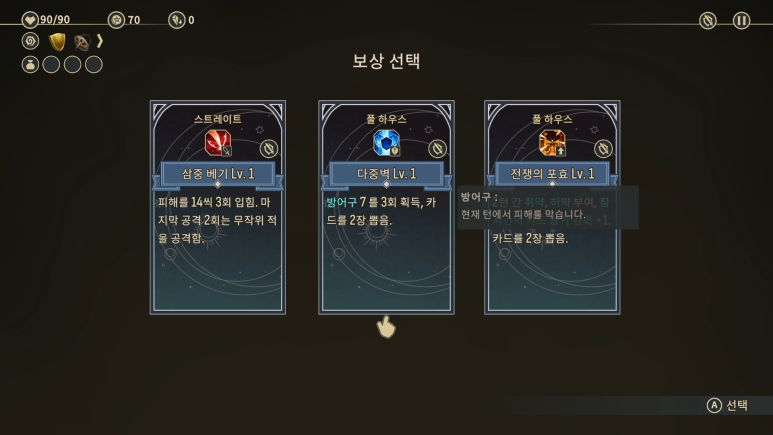The image size is (773, 435).
Task: Click the gold coin currency icon
Action: pos(116,20)
